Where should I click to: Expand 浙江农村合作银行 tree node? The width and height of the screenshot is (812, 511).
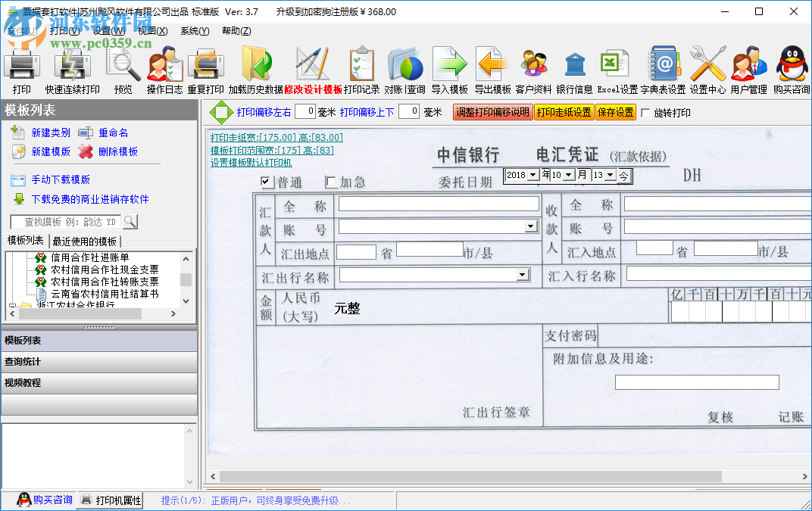click(13, 306)
